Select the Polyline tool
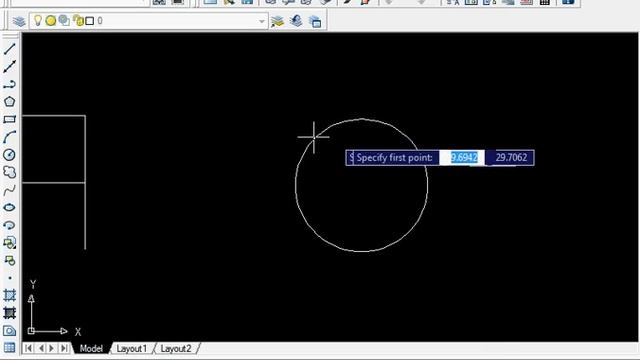Viewport: 640px width, 360px height. click(9, 84)
